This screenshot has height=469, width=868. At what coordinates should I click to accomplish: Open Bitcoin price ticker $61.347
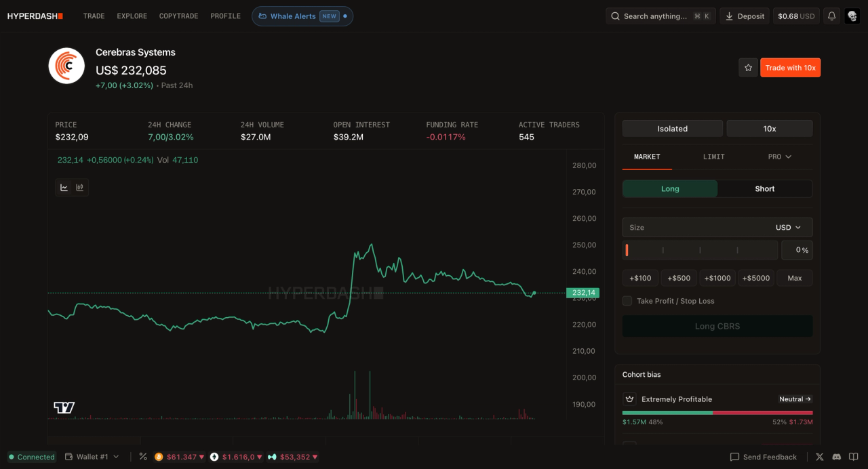tap(179, 457)
